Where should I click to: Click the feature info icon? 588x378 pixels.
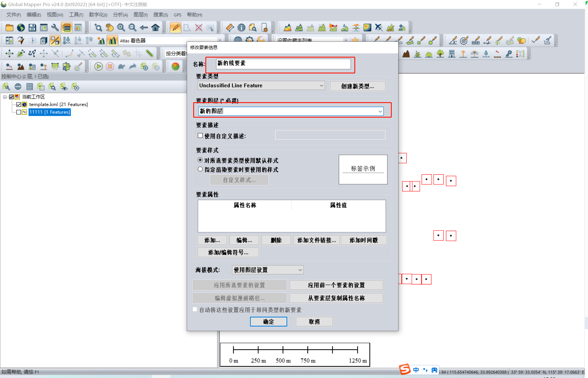click(241, 28)
